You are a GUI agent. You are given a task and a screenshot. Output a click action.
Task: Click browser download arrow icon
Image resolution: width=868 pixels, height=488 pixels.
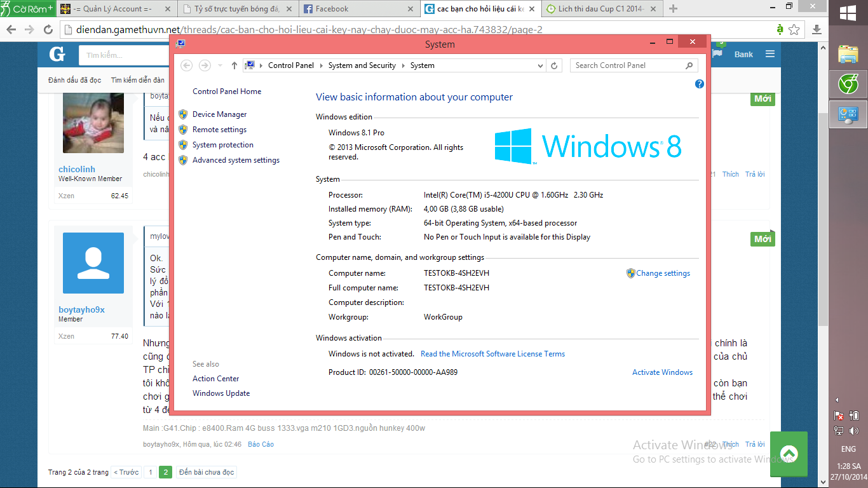817,30
